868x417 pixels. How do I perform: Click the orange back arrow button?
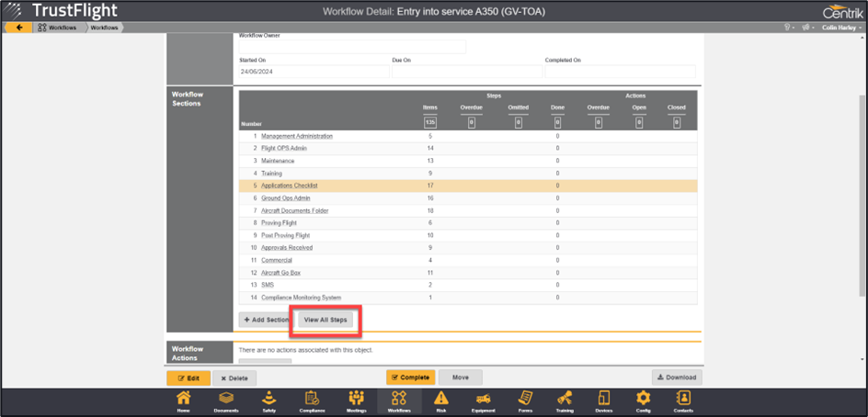(x=18, y=28)
